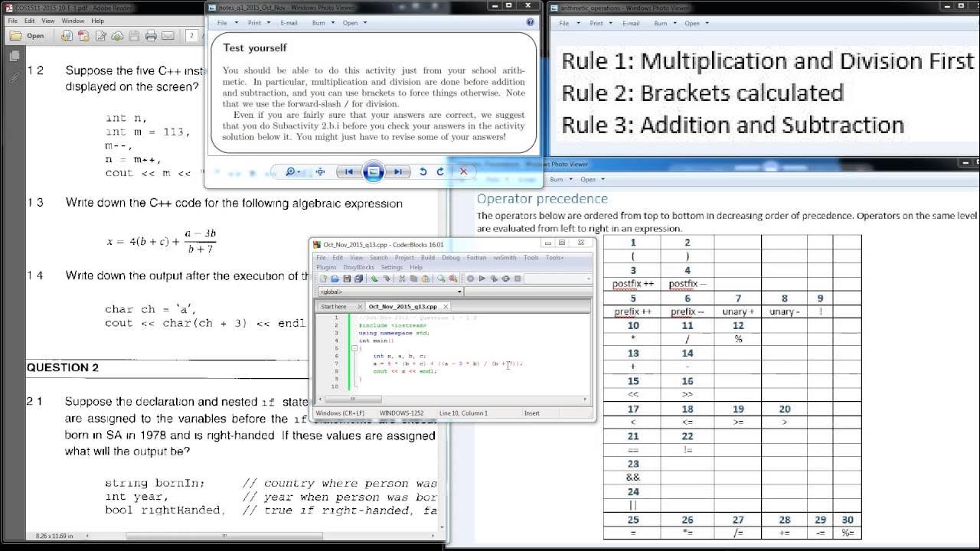Go to previous image in notes Photo Viewer
Screen dimensions: 980x551
pyautogui.click(x=349, y=172)
